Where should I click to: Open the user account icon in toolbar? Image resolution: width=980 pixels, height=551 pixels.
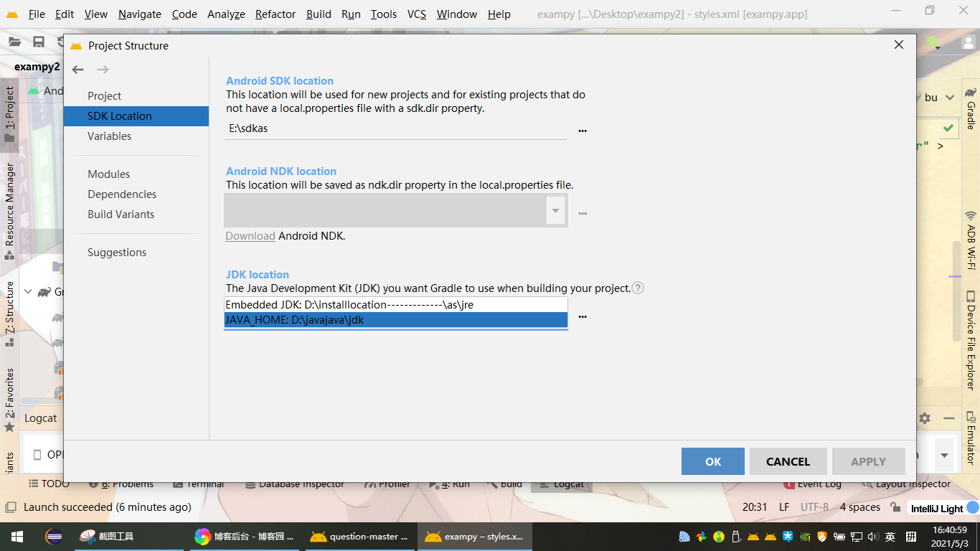[968, 42]
